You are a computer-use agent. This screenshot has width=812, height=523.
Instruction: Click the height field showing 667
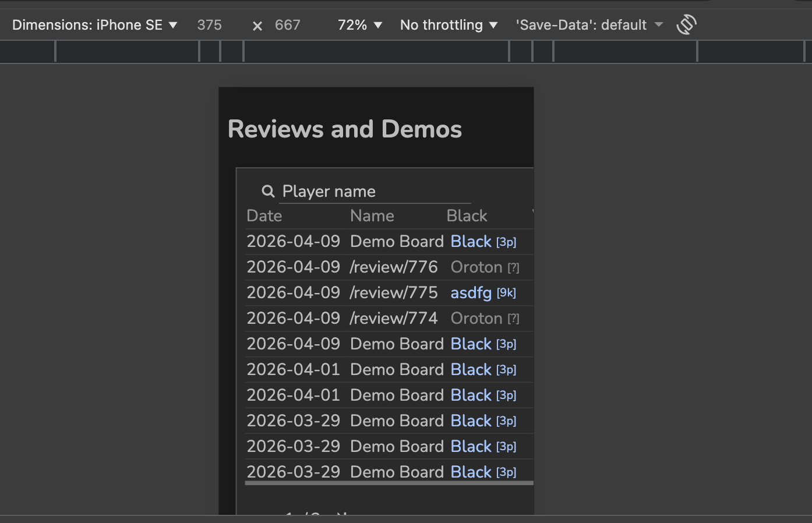pos(288,25)
